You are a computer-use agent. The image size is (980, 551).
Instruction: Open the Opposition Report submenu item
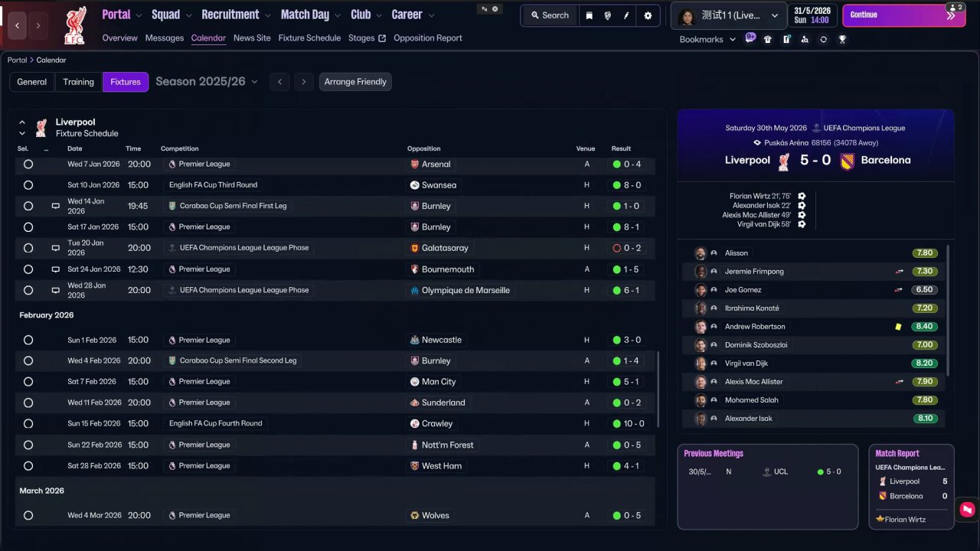(428, 38)
